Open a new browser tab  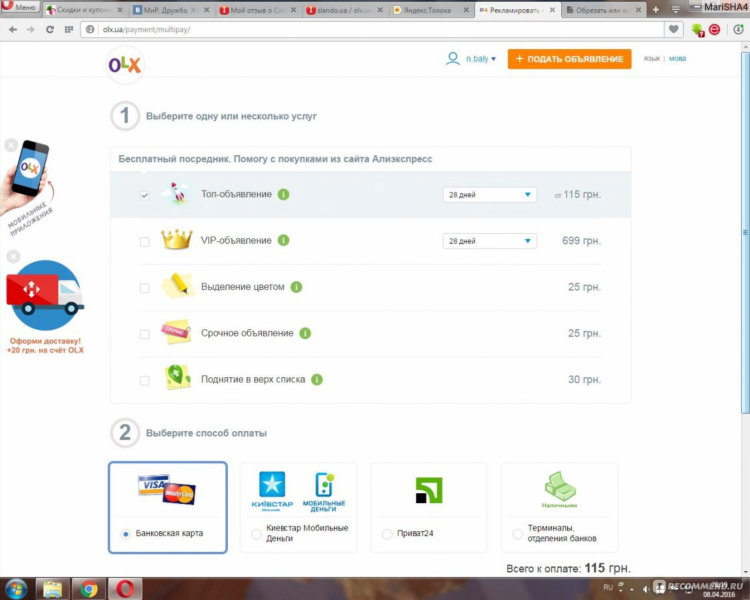point(655,10)
